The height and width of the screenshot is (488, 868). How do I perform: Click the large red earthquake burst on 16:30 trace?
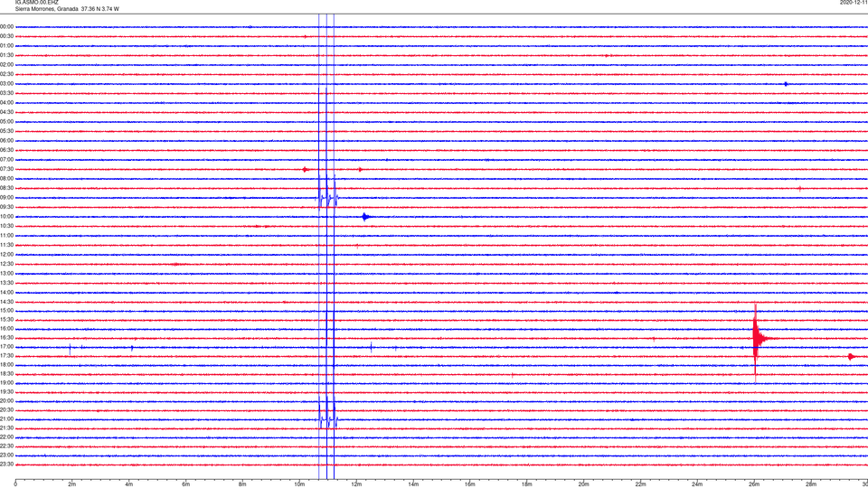[758, 339]
